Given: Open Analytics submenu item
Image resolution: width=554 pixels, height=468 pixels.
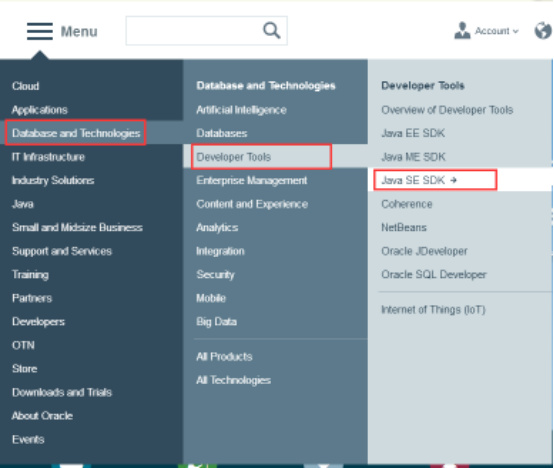Looking at the screenshot, I should pos(217,228).
